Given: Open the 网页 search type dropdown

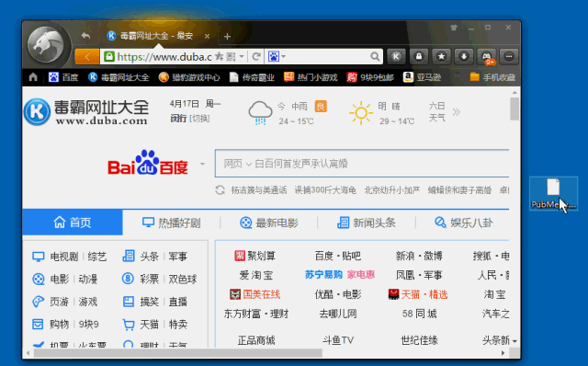Looking at the screenshot, I should tap(237, 164).
